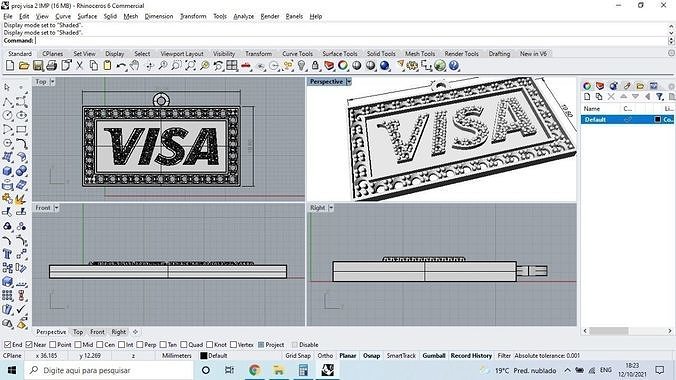Click the checkmark Check objects icon
The height and width of the screenshot is (380, 676).
coord(21,309)
